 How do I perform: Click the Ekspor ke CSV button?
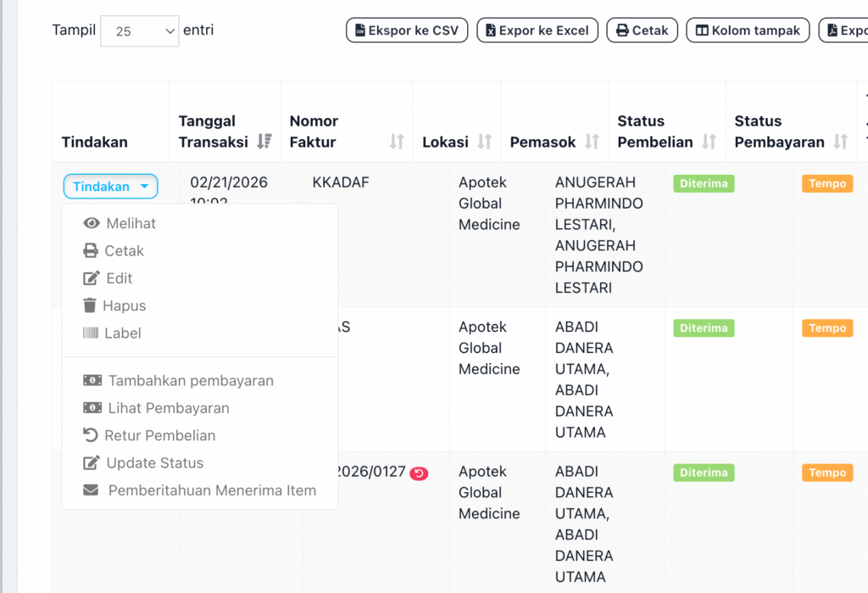[x=407, y=31]
